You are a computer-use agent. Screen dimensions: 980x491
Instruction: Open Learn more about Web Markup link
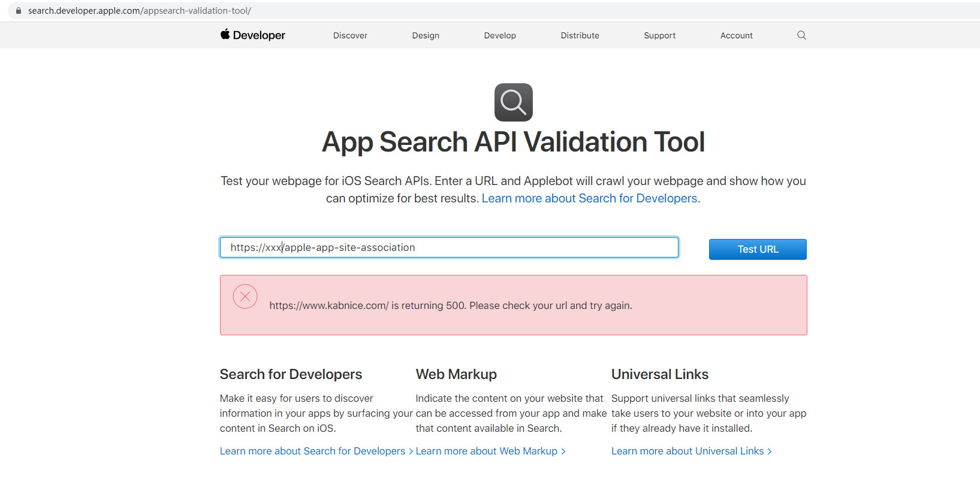click(x=490, y=451)
